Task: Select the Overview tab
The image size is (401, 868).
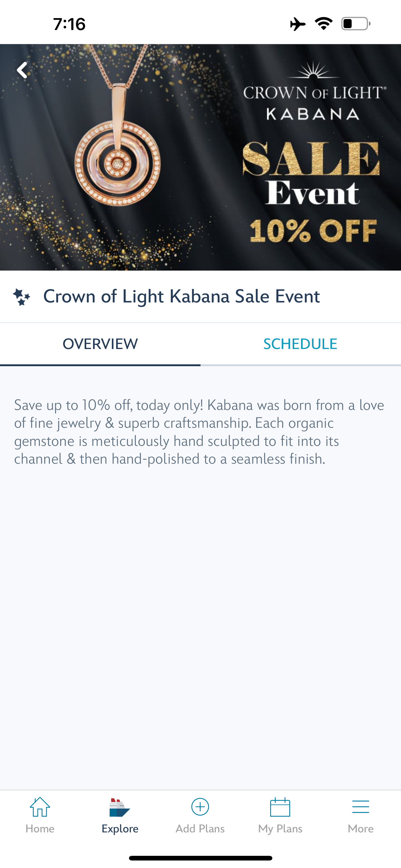Action: click(100, 344)
